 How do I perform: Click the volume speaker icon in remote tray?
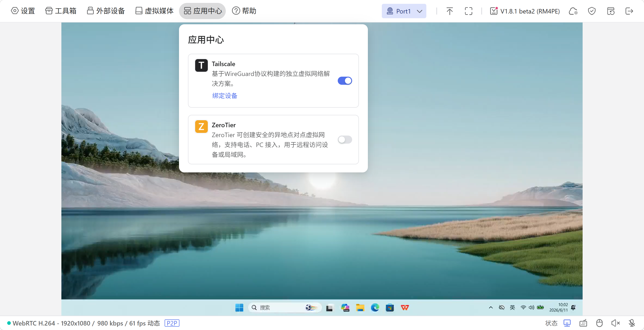531,308
